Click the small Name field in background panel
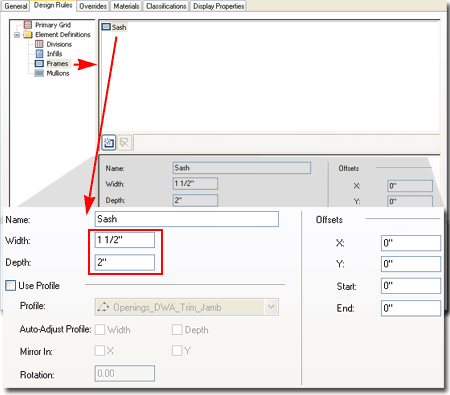Screen dimensions: 450x395 tap(242, 168)
